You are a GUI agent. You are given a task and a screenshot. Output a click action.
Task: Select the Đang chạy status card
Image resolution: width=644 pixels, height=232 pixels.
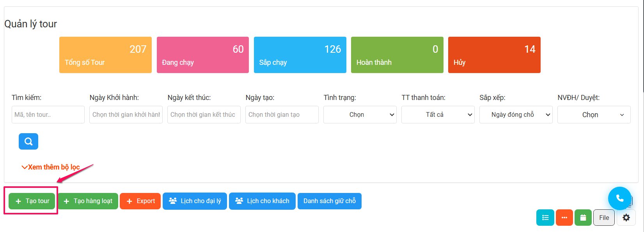(203, 55)
